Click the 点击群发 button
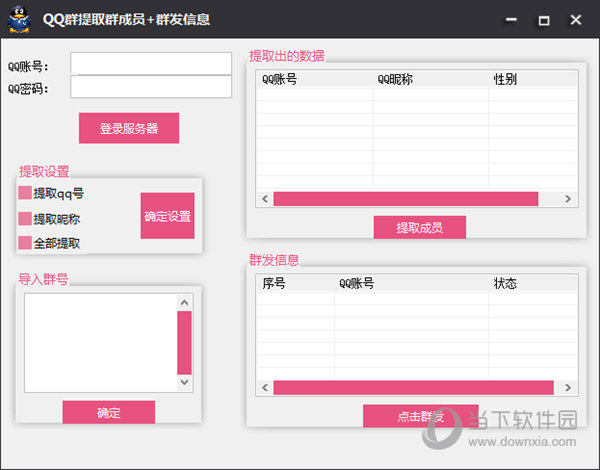 tap(421, 416)
